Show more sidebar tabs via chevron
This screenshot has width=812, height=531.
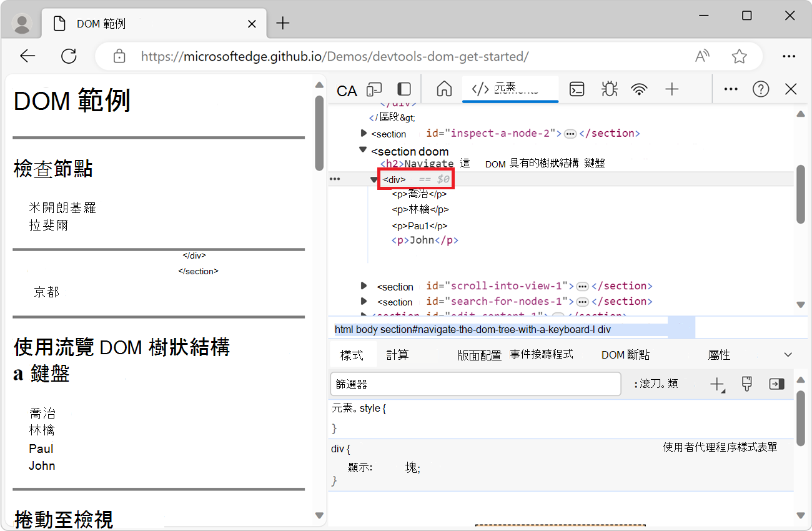(788, 355)
